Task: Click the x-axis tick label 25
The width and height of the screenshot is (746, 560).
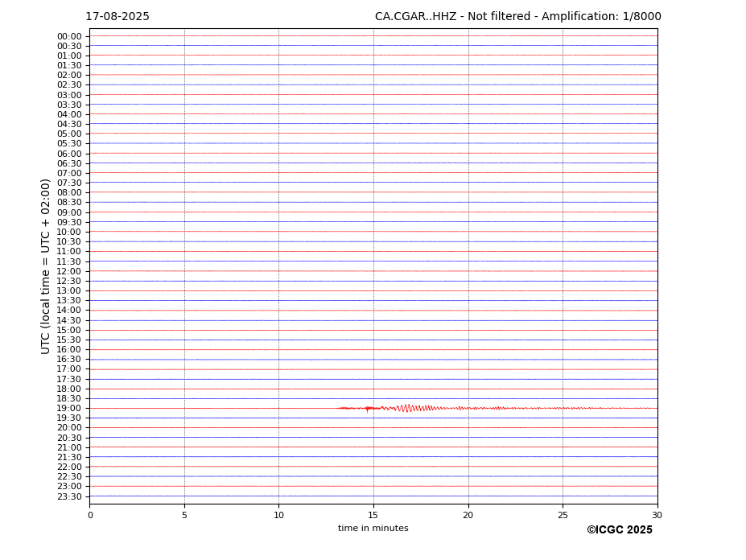Action: 563,515
